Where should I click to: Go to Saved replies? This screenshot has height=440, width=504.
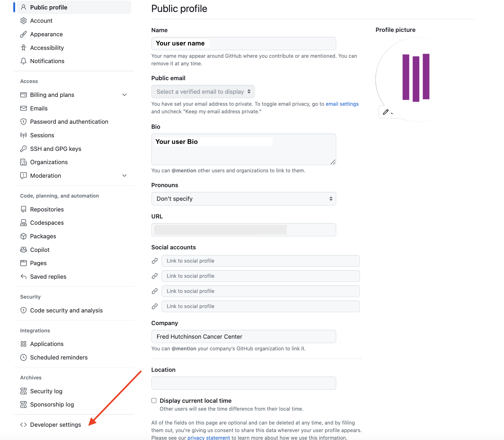click(48, 276)
